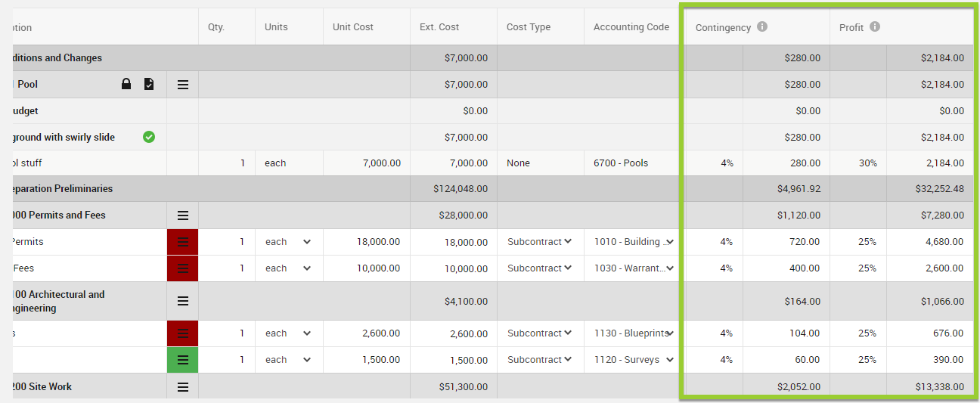Click the Profit info icon
Screen dimensions: 980x403
[875, 26]
